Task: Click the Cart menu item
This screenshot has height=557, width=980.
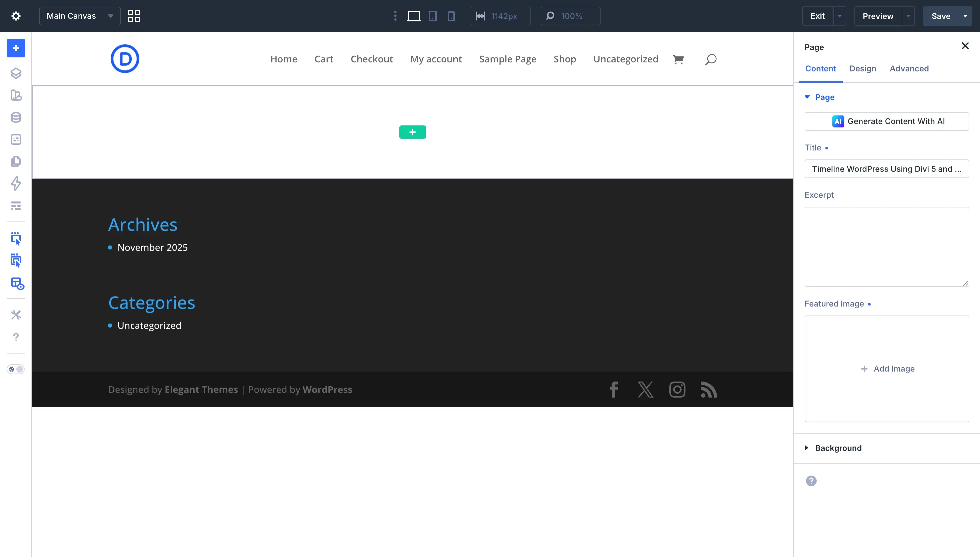Action: coord(324,59)
